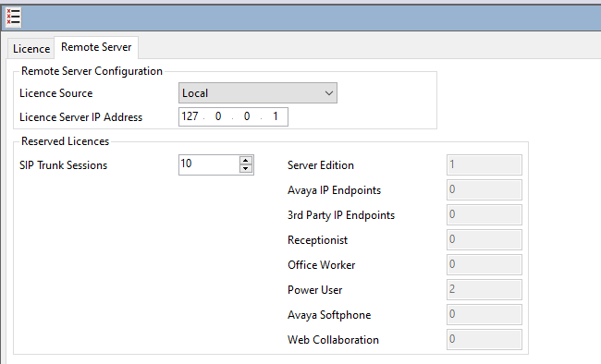
Task: Click the Office Worker value field
Action: 484,264
